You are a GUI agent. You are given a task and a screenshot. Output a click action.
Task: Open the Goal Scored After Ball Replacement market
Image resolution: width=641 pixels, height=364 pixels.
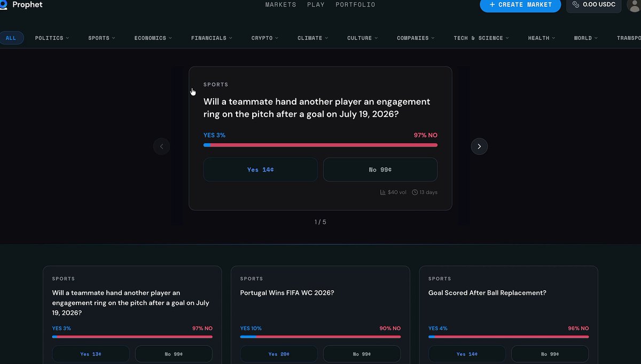coord(487,293)
